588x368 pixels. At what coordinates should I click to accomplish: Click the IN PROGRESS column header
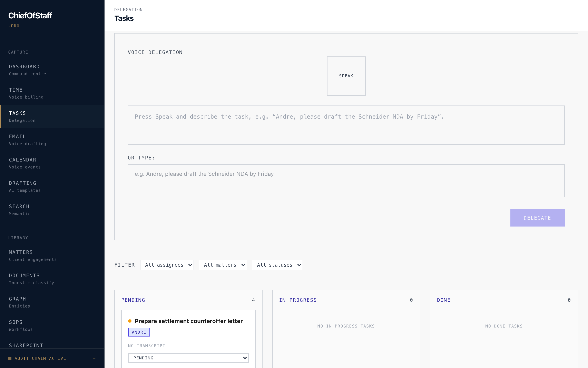[x=298, y=300]
